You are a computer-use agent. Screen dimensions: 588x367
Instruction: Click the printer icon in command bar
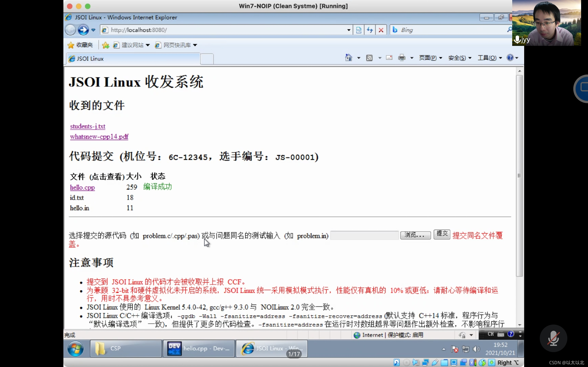pyautogui.click(x=402, y=58)
